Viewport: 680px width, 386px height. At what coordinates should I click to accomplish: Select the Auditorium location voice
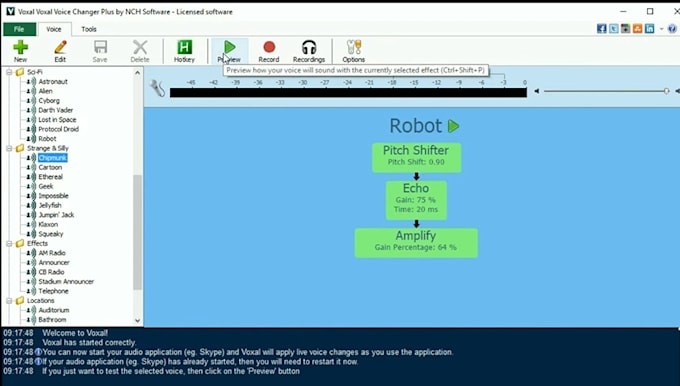point(54,311)
